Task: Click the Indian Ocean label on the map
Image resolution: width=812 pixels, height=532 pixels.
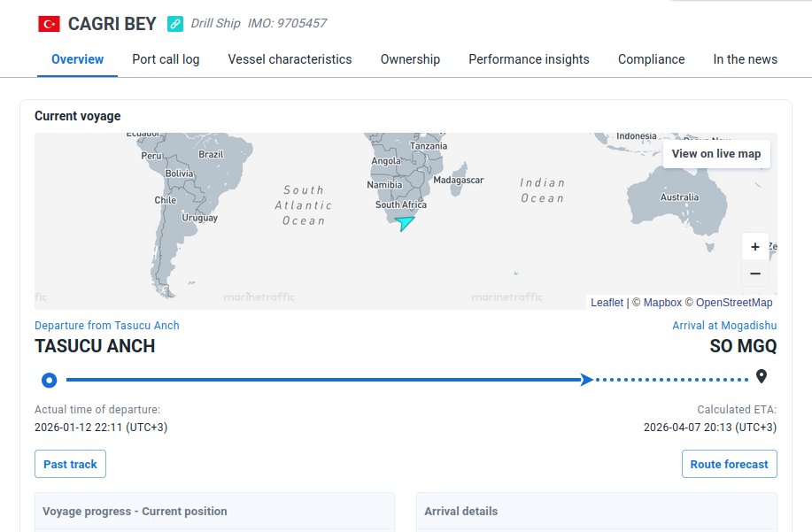Action: click(542, 190)
